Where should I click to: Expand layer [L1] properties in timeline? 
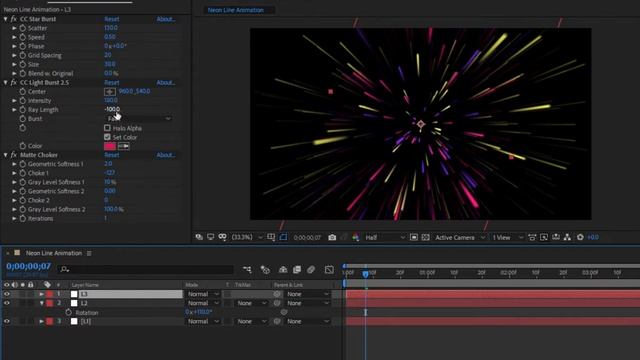coord(41,321)
